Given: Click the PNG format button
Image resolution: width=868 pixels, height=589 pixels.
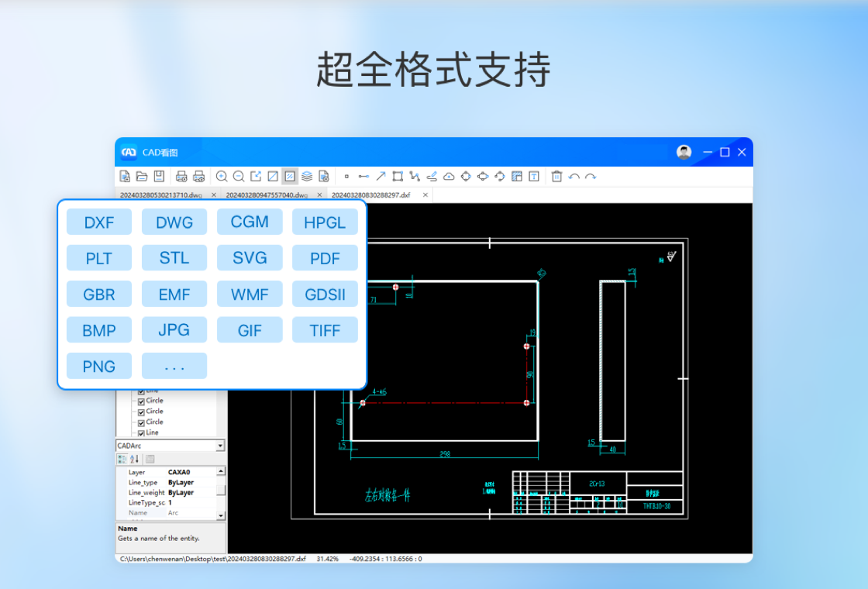Looking at the screenshot, I should point(99,366).
